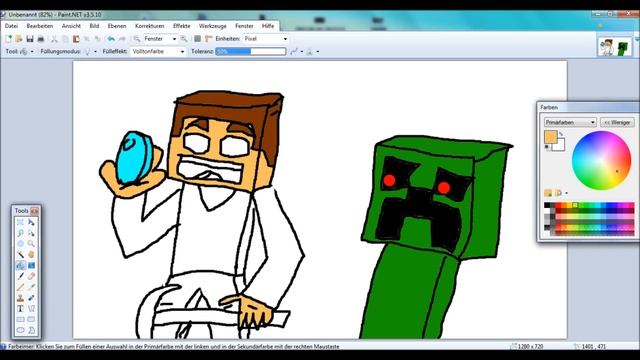Open the Datei menu
The width and height of the screenshot is (640, 360).
click(11, 26)
